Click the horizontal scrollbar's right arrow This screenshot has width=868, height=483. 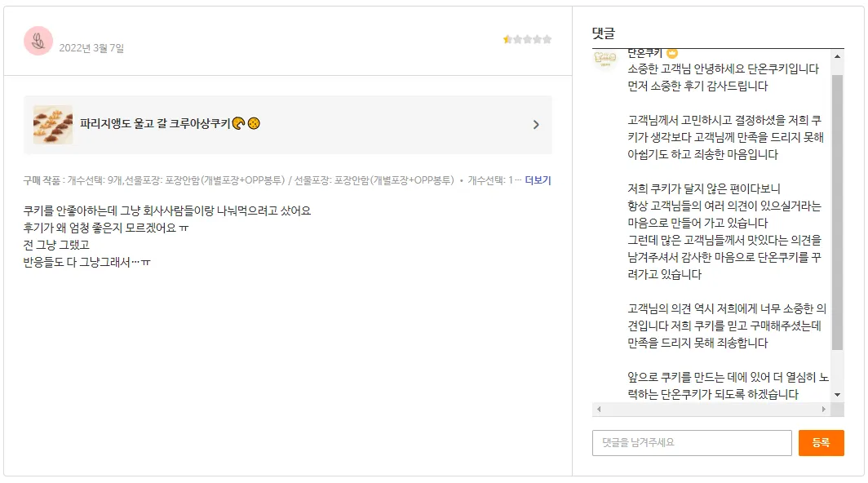click(x=825, y=409)
